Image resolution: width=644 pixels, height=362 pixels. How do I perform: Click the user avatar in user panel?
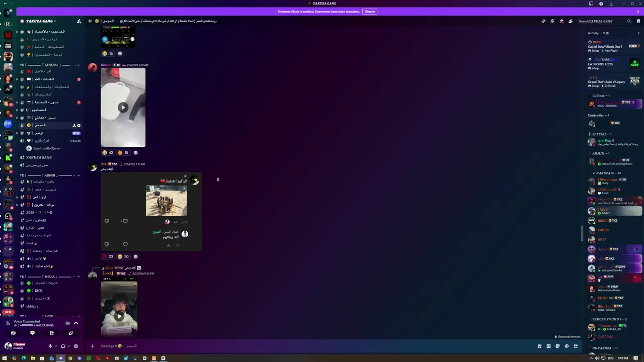tap(8, 346)
